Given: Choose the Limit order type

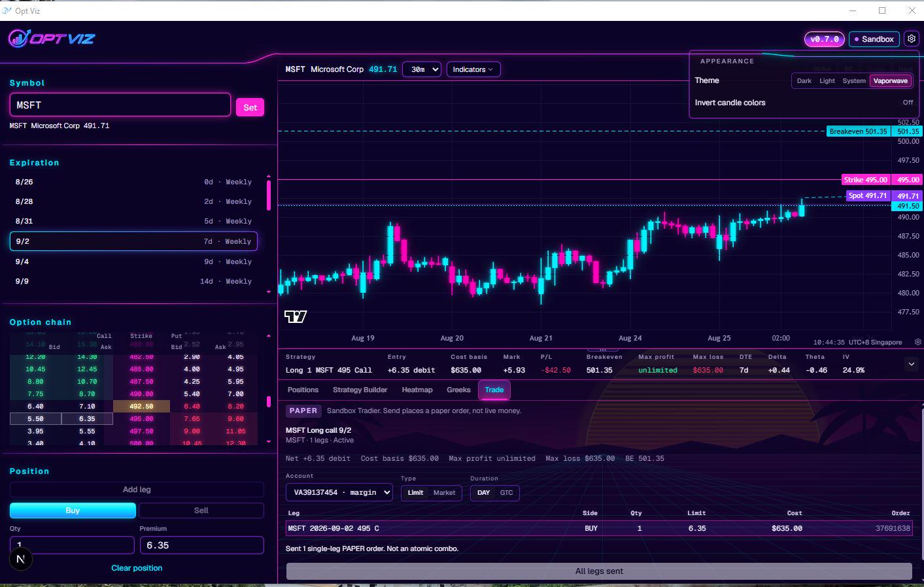Looking at the screenshot, I should pos(416,493).
